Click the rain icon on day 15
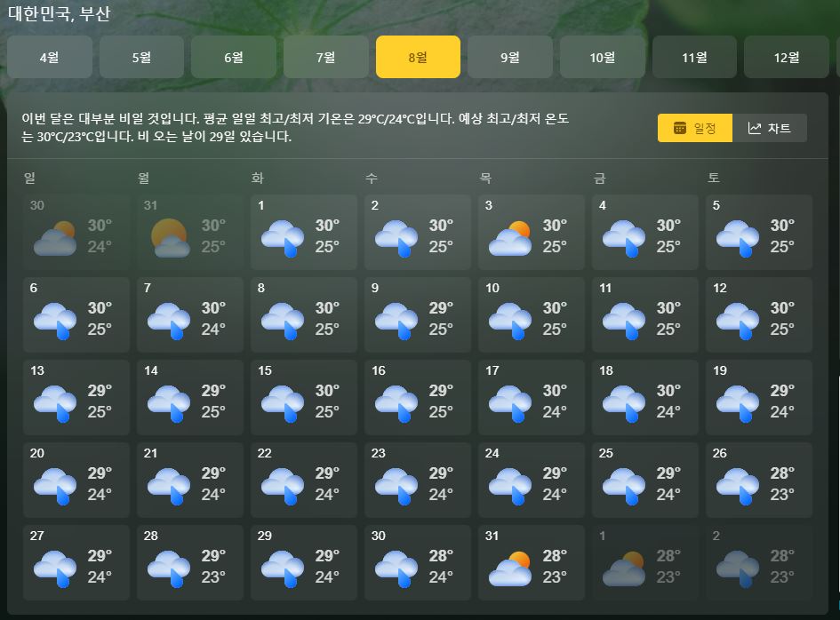Screen dimensions: 840x620 coord(283,403)
